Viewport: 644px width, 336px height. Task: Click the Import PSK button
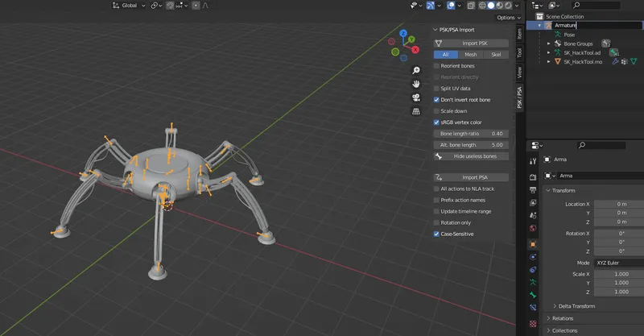pyautogui.click(x=471, y=44)
